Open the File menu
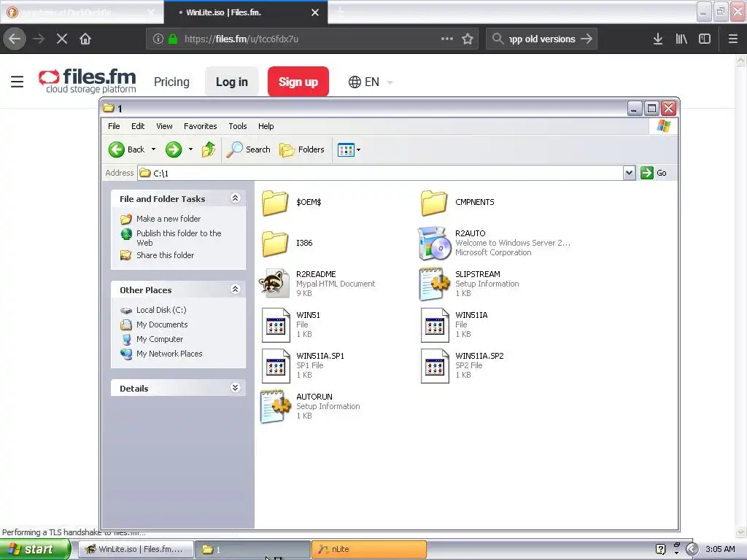Image resolution: width=747 pixels, height=560 pixels. coord(114,126)
